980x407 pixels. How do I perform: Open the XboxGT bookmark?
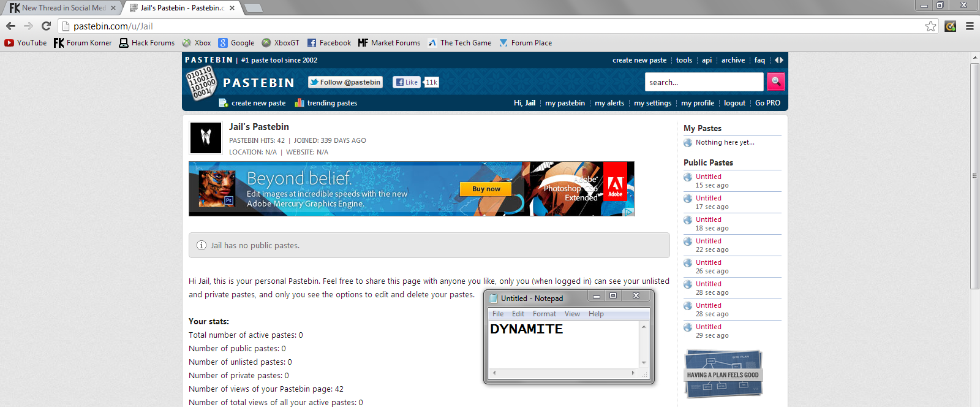point(281,43)
